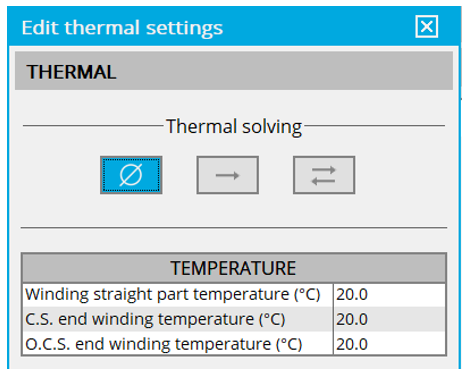Edit the O.C.S. end winding temperature value
The height and width of the screenshot is (377, 471).
pos(389,344)
